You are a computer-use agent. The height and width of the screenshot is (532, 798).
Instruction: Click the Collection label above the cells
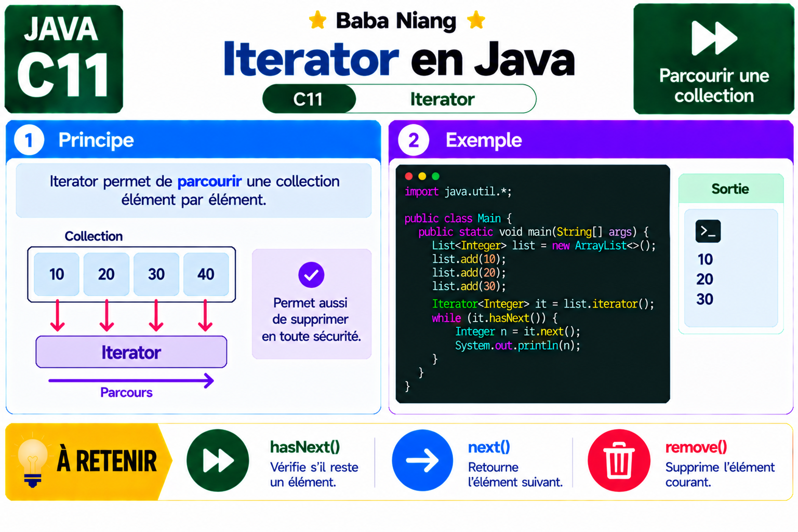94,236
